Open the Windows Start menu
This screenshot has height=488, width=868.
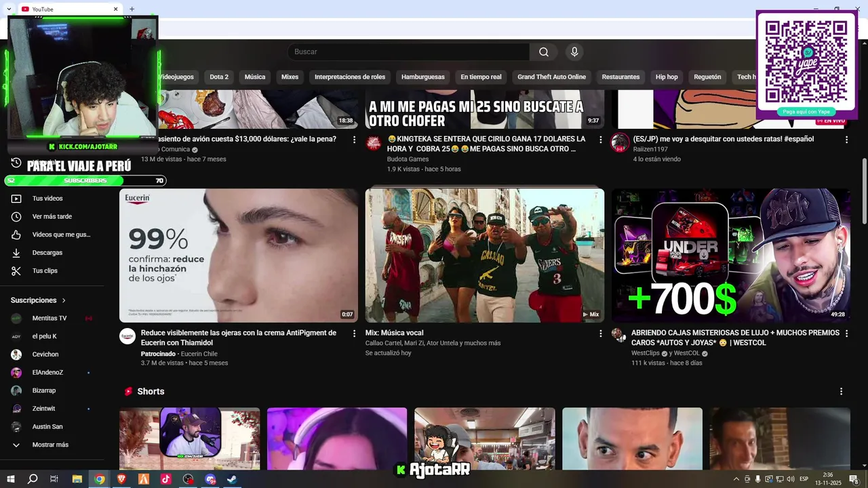click(x=10, y=479)
